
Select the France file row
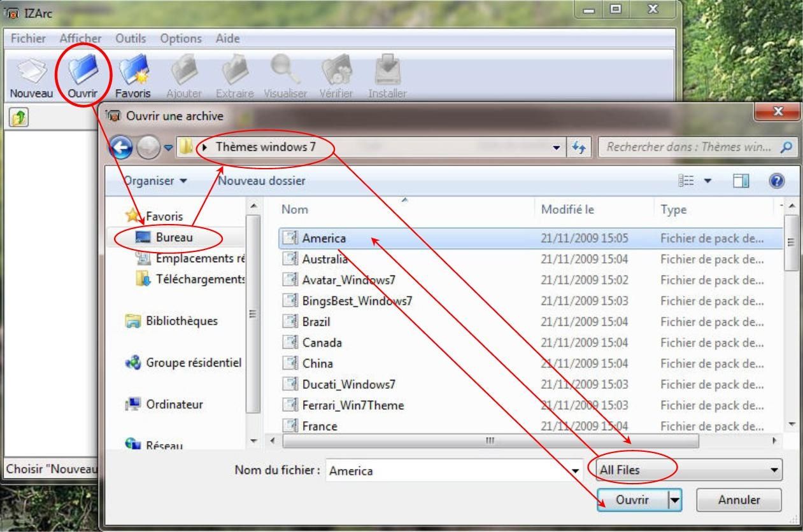(530, 426)
